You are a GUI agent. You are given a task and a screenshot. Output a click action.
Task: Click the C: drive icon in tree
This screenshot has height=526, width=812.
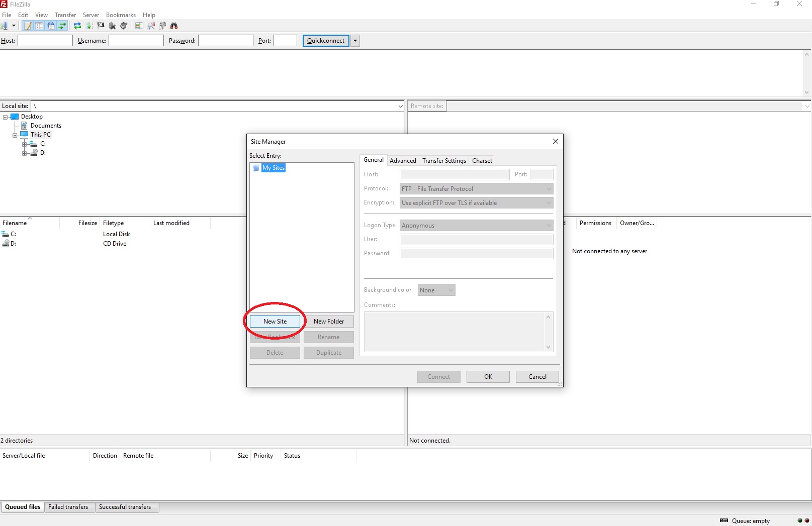tap(34, 144)
